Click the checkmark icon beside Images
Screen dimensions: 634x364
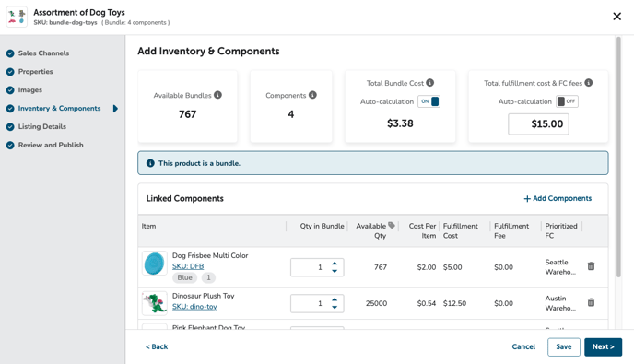tap(10, 90)
